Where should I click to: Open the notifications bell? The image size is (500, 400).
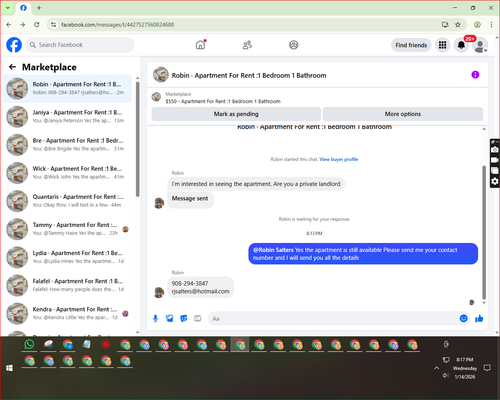click(x=461, y=45)
